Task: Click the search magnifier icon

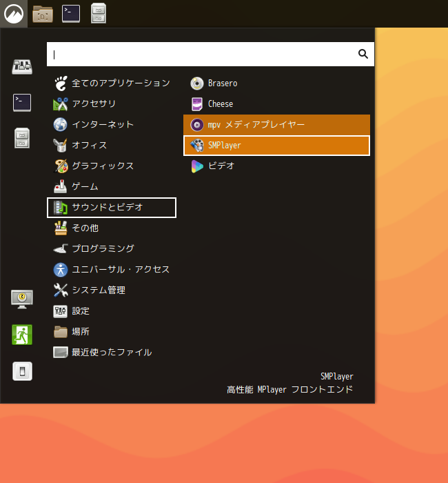Action: [x=363, y=54]
